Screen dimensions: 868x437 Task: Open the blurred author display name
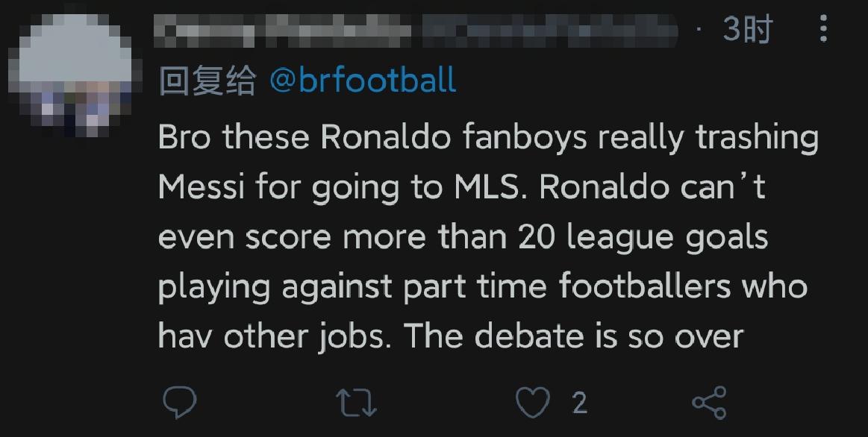click(x=284, y=31)
